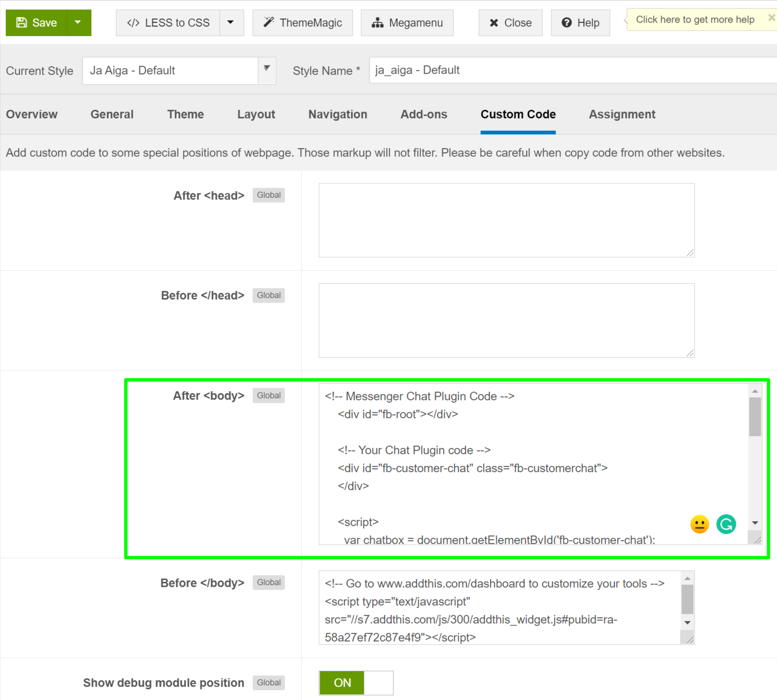
Task: Click the Global badge beside Show debug module position
Action: 269,682
